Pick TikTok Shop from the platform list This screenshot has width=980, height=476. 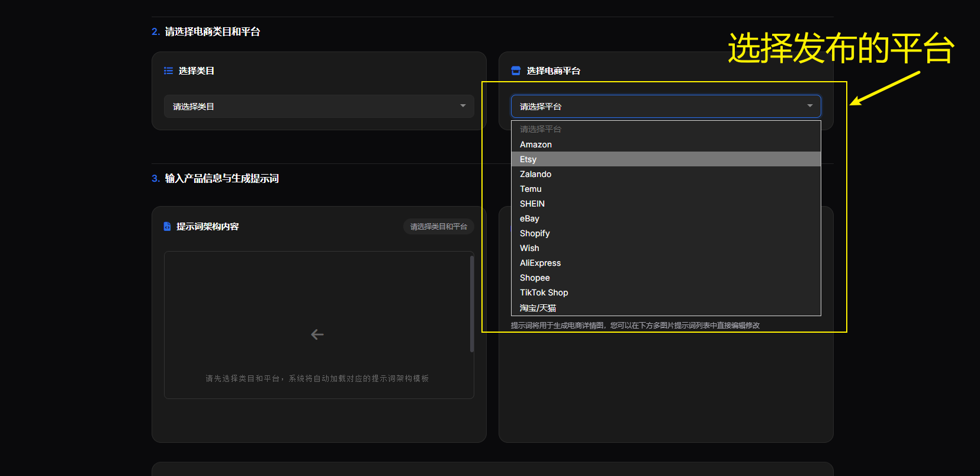(x=666, y=292)
